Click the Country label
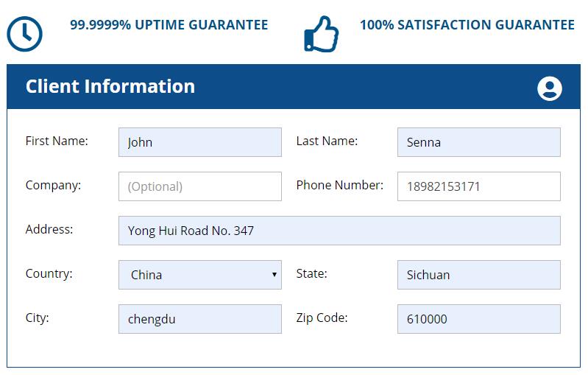Screen dimensions: 588x375 (x=49, y=273)
